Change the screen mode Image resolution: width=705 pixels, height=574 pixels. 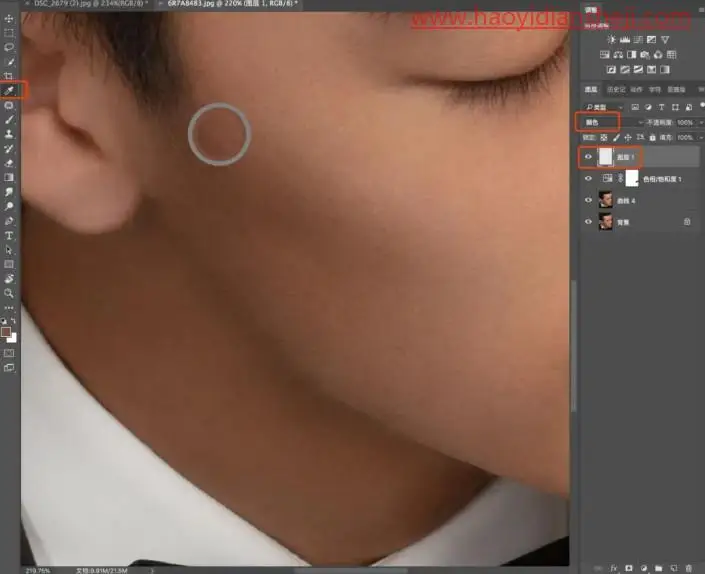click(x=9, y=368)
